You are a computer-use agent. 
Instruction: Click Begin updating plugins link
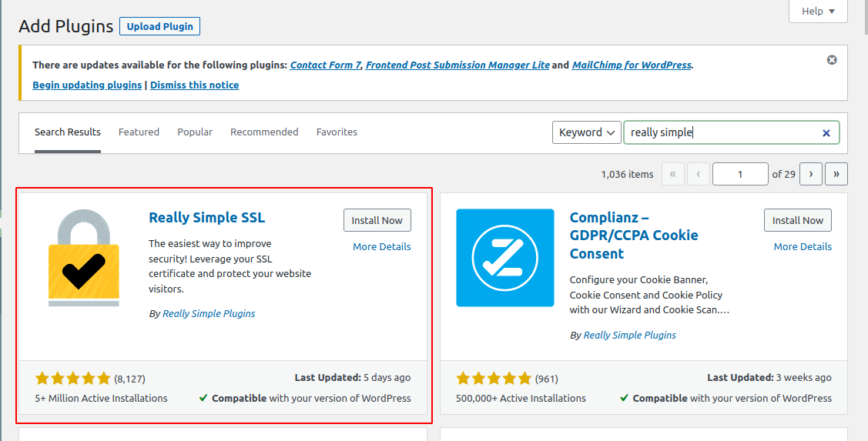click(x=87, y=85)
